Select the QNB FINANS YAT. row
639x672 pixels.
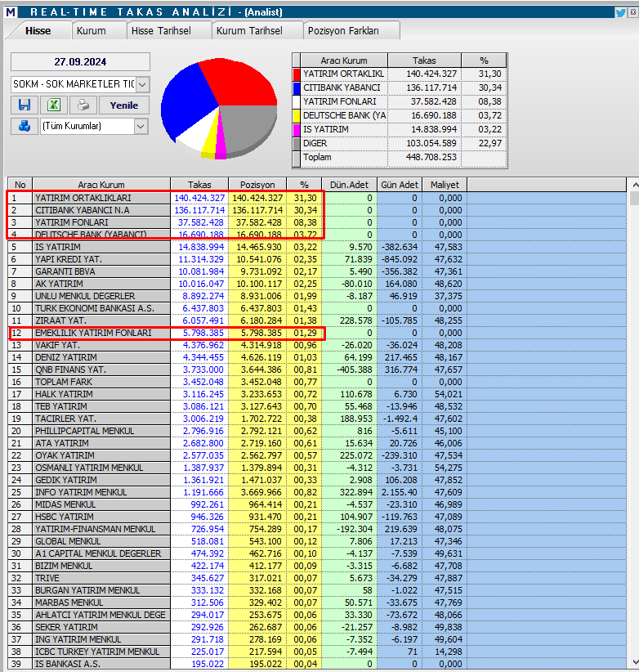317,370
